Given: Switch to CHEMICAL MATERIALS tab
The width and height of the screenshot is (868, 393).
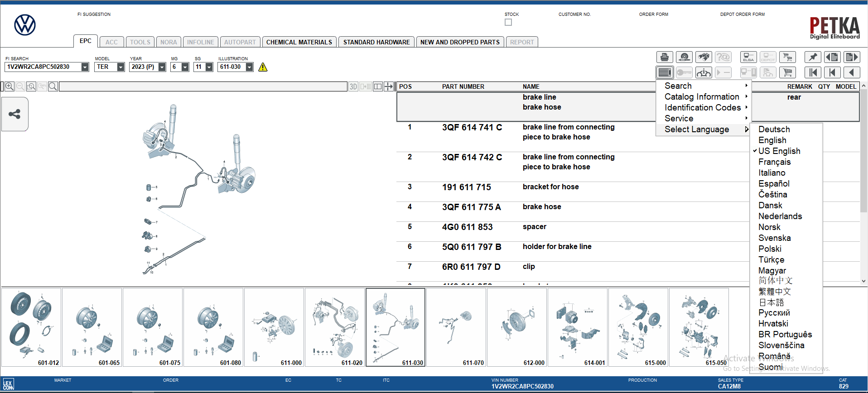Looking at the screenshot, I should click(299, 42).
